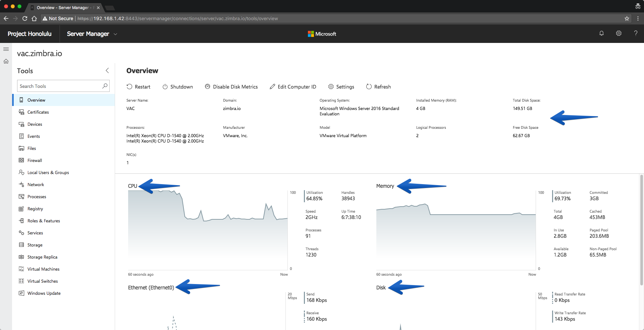
Task: Click the search magnifier in Search Tools
Action: (105, 86)
